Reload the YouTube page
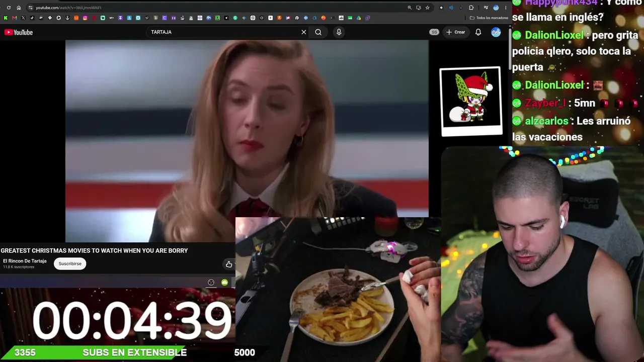Screen dimensions: 644x362 click(x=9, y=8)
